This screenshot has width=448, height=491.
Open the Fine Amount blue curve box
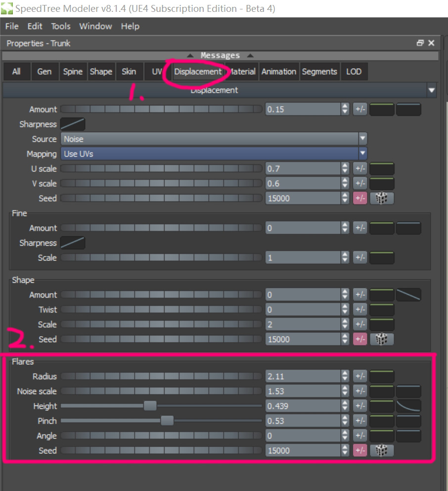click(408, 228)
